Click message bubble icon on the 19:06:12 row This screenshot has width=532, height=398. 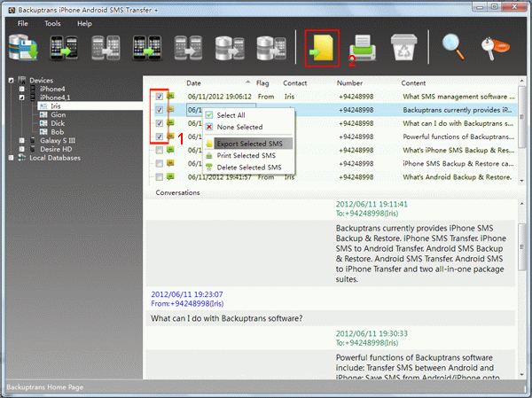[x=170, y=96]
